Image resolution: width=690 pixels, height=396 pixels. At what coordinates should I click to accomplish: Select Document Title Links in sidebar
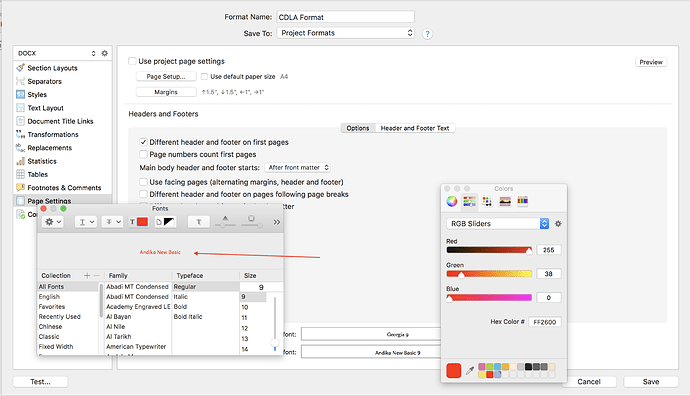tap(60, 121)
